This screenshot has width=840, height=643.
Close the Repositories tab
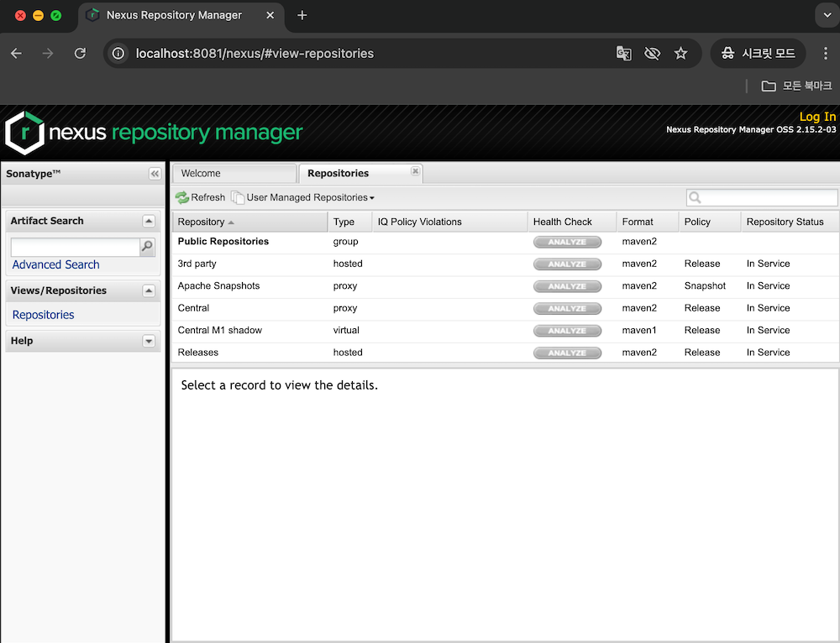(x=415, y=171)
